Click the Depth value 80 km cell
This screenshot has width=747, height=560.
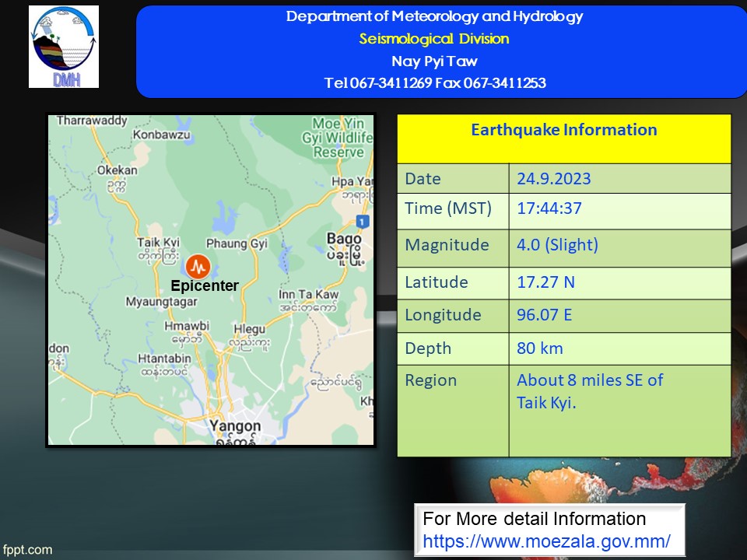coord(539,348)
